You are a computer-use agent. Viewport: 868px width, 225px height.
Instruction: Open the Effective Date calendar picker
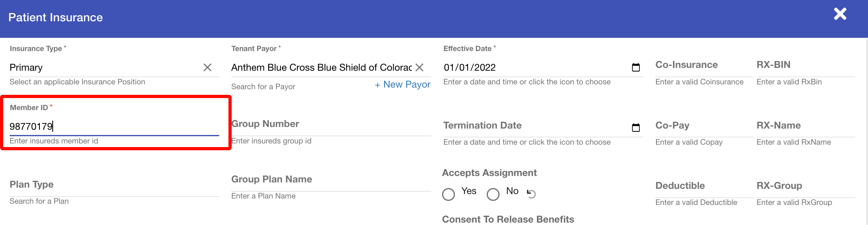click(x=636, y=67)
